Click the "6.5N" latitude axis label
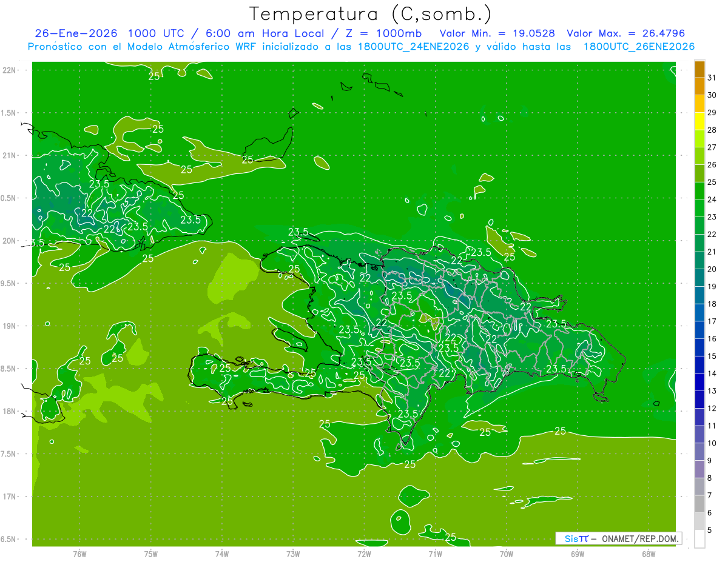 (x=9, y=539)
